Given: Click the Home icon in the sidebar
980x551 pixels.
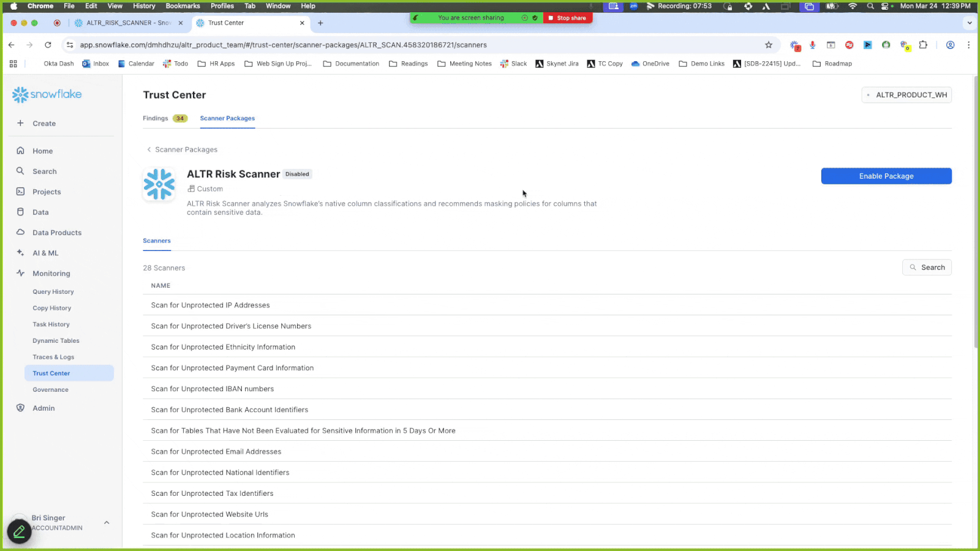Looking at the screenshot, I should pyautogui.click(x=20, y=151).
